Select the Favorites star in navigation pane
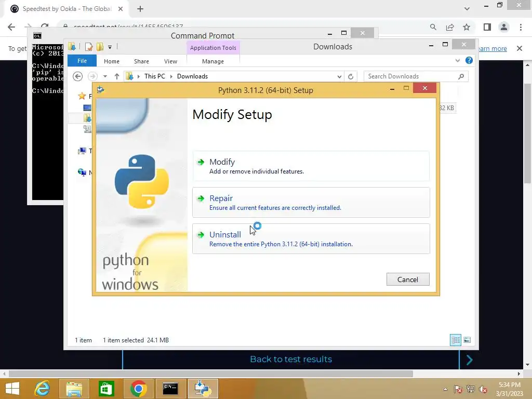The height and width of the screenshot is (399, 532). tap(82, 96)
